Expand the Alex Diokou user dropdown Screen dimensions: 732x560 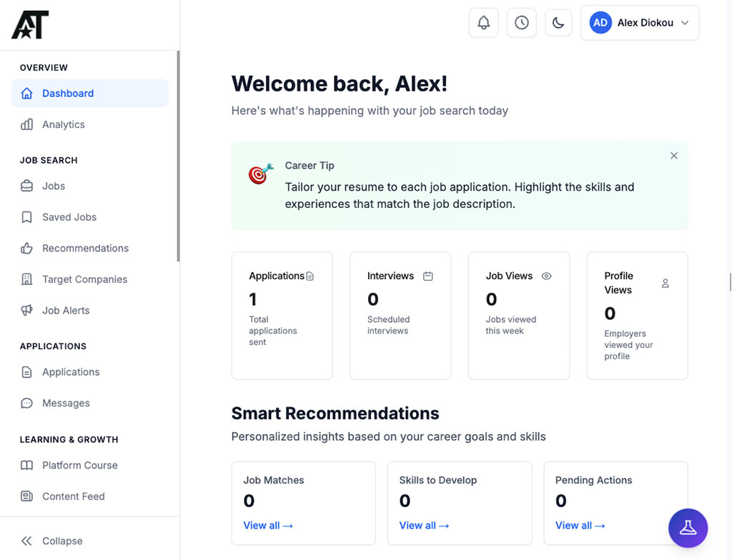point(640,23)
